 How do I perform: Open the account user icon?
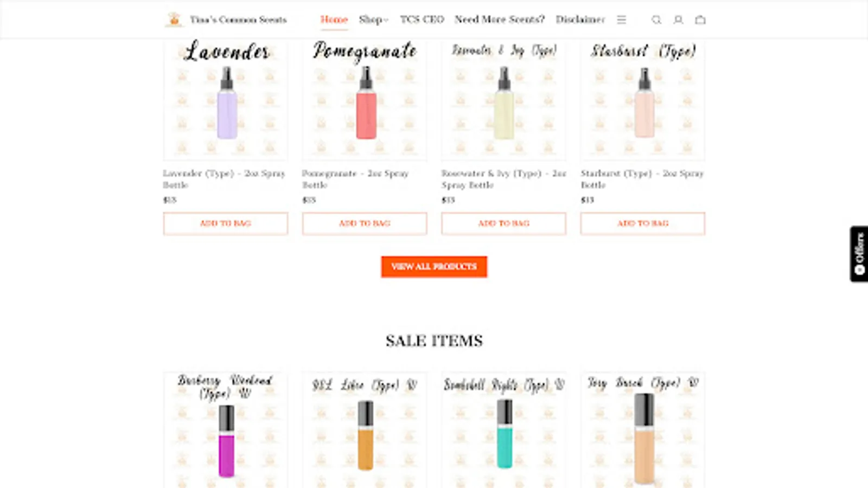pos(678,20)
